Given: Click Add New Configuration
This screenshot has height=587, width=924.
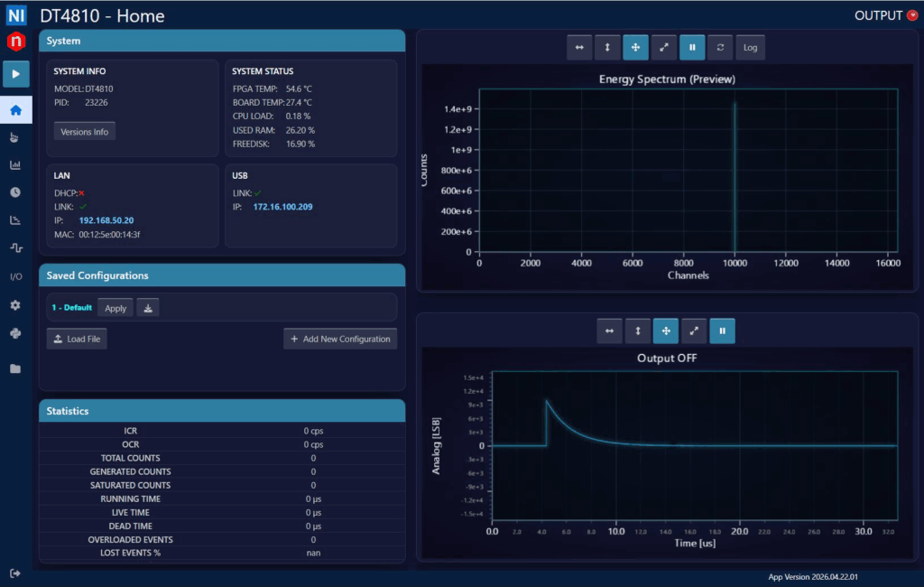Looking at the screenshot, I should point(340,339).
